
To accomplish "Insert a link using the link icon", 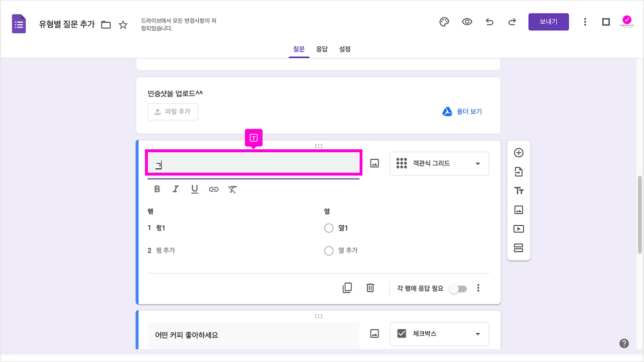I will 213,189.
